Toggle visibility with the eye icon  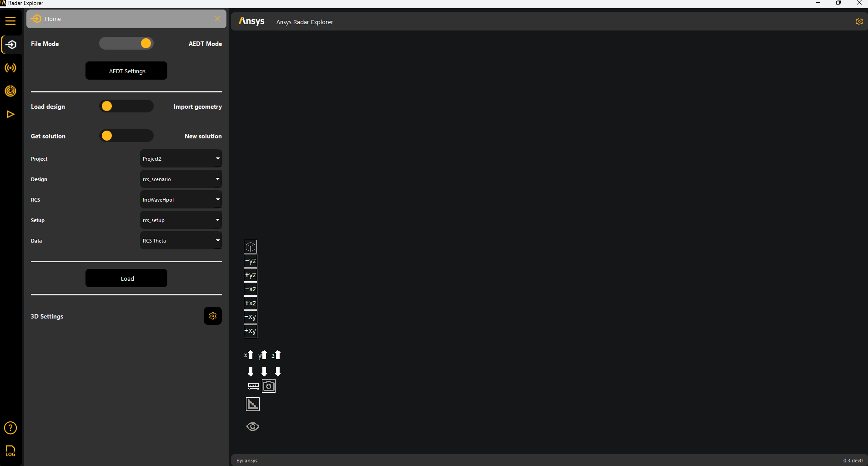(253, 426)
